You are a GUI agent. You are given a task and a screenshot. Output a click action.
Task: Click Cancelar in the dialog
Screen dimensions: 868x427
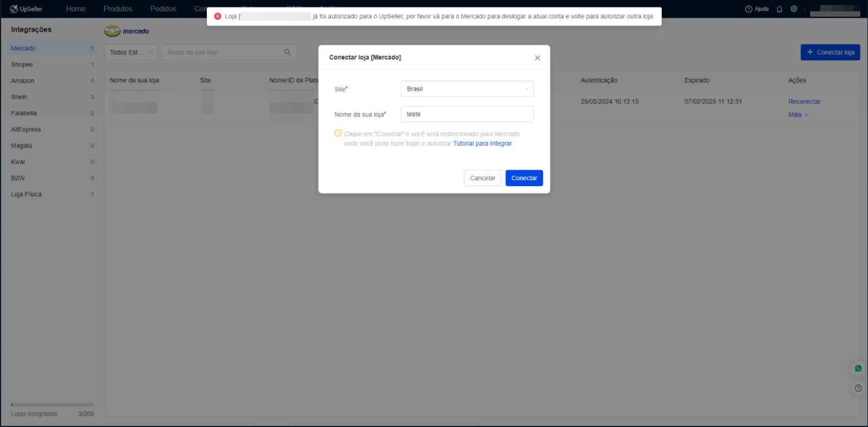pyautogui.click(x=483, y=178)
